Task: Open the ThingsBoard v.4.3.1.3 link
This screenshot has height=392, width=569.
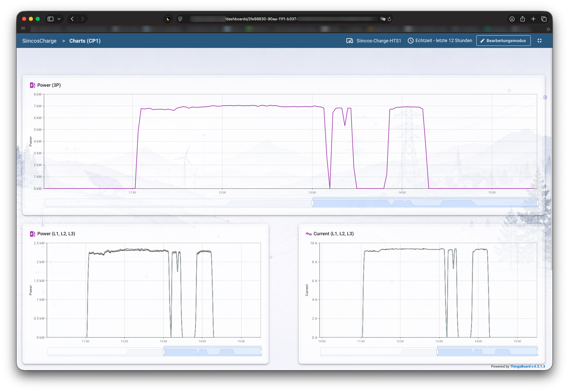Action: 528,366
